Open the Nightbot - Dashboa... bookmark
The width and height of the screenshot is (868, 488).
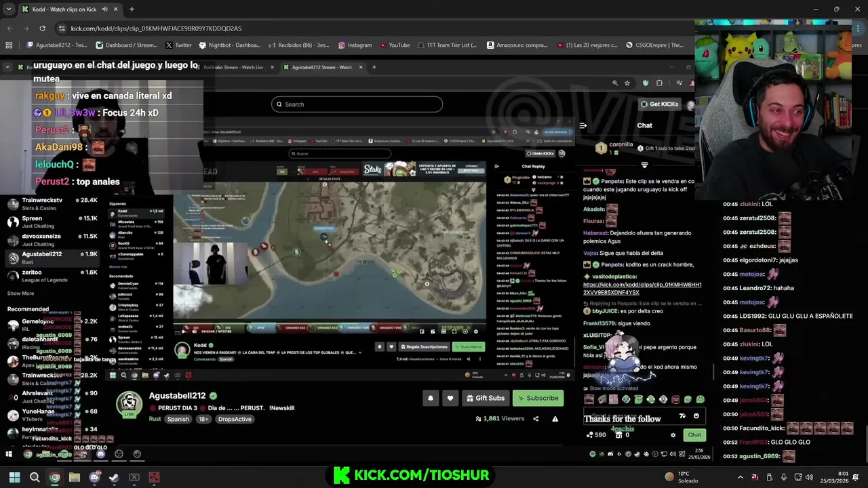coord(230,45)
